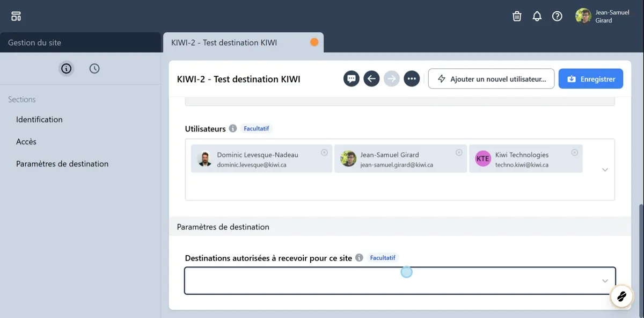Open the history clock icon in the sidebar
Image resolution: width=644 pixels, height=318 pixels.
coord(94,68)
